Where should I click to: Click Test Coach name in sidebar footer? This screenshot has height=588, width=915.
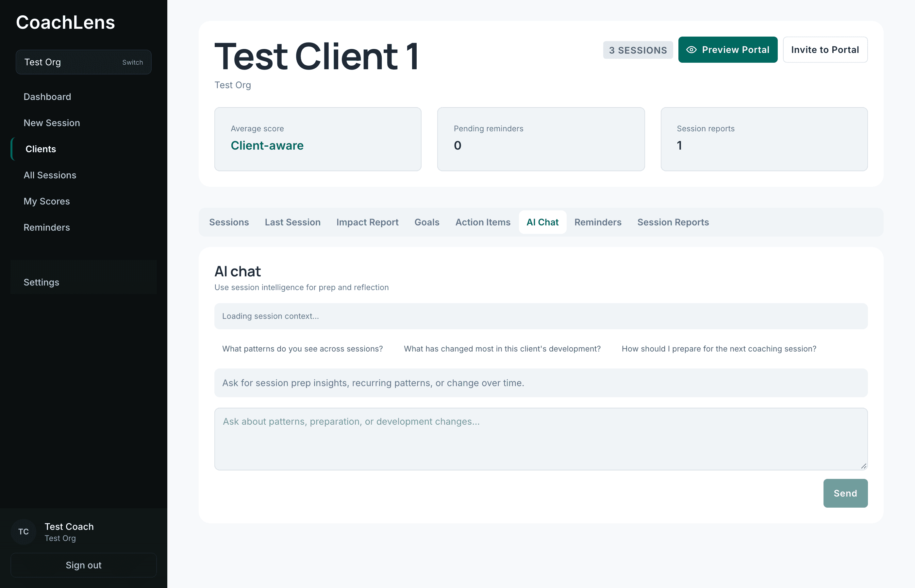click(69, 527)
